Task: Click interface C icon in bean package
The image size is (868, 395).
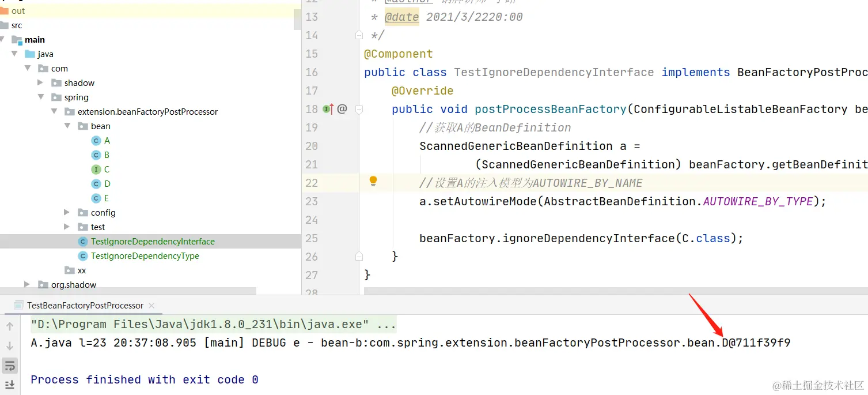Action: [x=96, y=170]
